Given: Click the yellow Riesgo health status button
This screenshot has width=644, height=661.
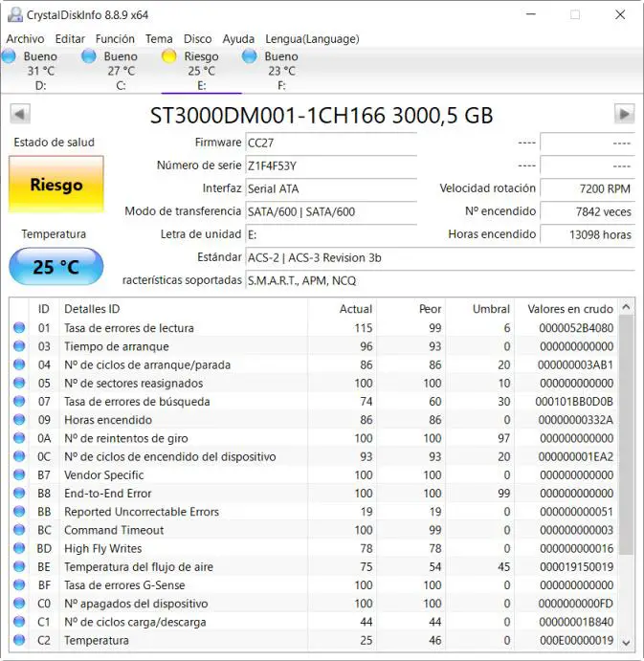Looking at the screenshot, I should tap(56, 185).
